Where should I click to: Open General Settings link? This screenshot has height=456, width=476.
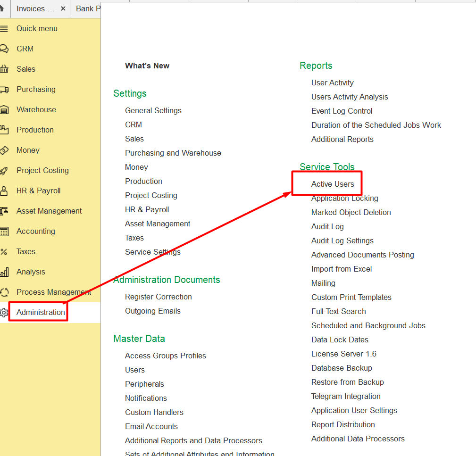pyautogui.click(x=153, y=110)
